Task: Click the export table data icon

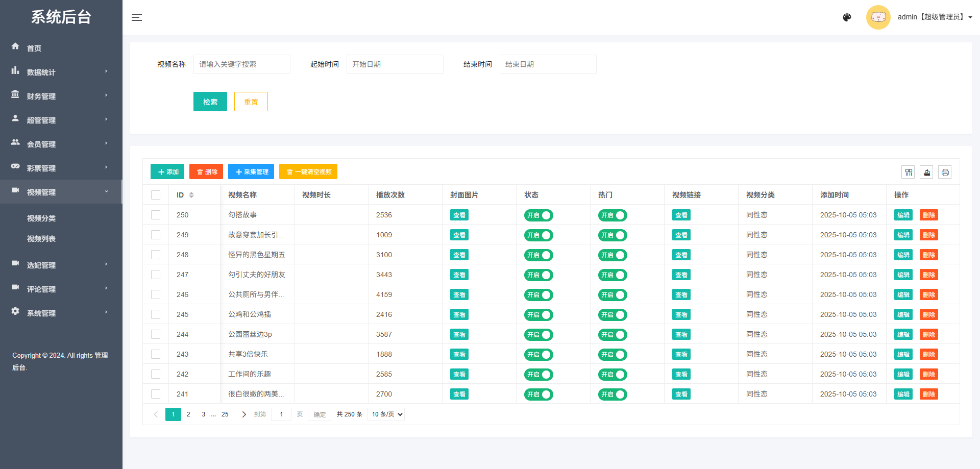Action: pyautogui.click(x=927, y=172)
